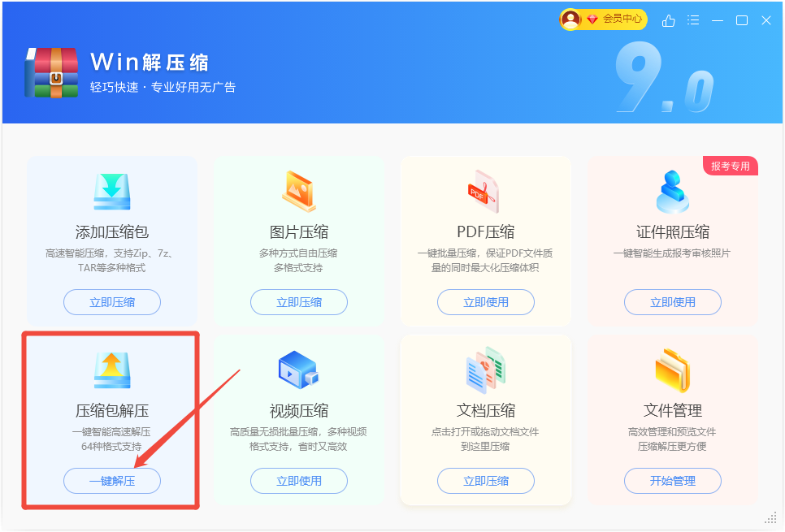Click the window resize grip corner
785x532 pixels.
(770, 517)
